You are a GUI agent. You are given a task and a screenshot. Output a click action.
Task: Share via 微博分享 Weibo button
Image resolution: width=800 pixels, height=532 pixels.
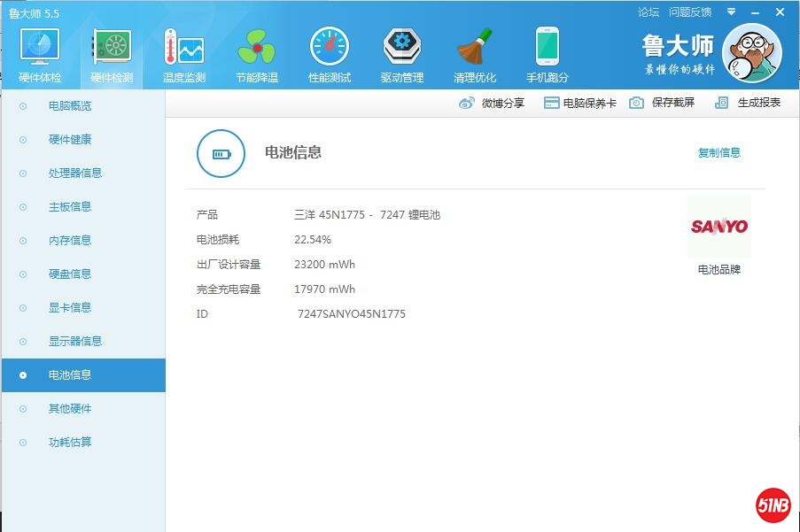coord(492,103)
